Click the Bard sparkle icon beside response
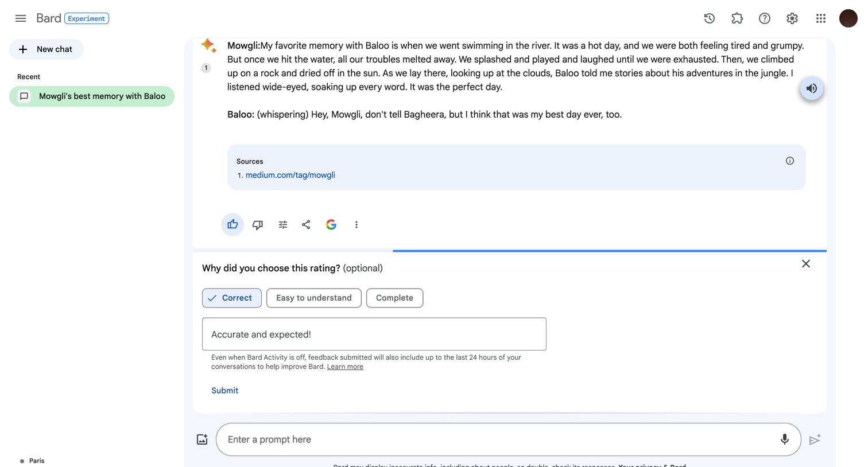Image resolution: width=868 pixels, height=467 pixels. click(208, 45)
